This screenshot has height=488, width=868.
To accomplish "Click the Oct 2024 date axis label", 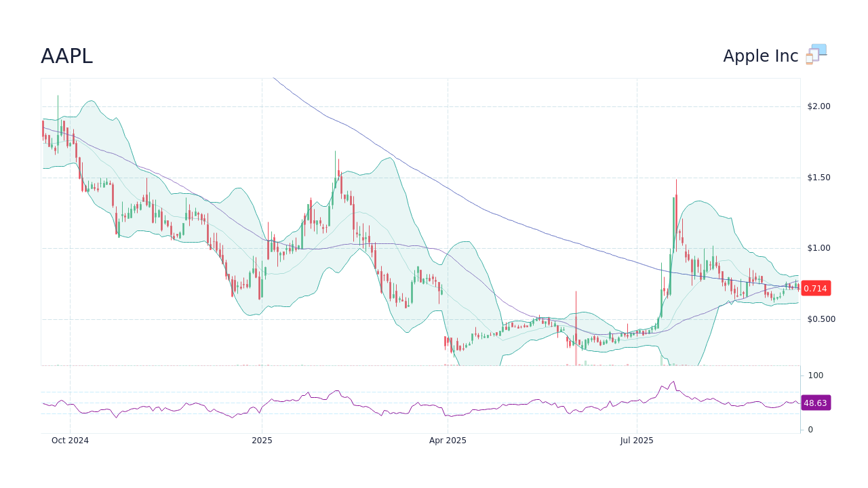I will coord(71,440).
